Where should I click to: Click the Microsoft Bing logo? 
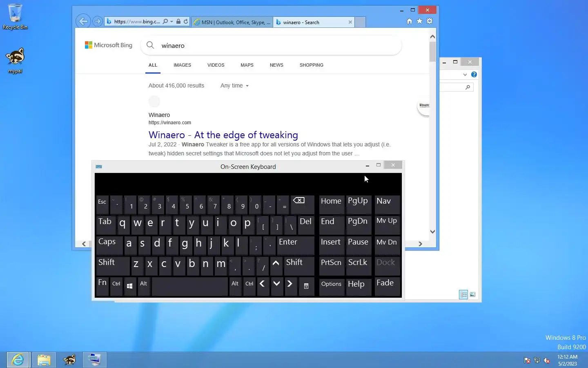(x=109, y=45)
